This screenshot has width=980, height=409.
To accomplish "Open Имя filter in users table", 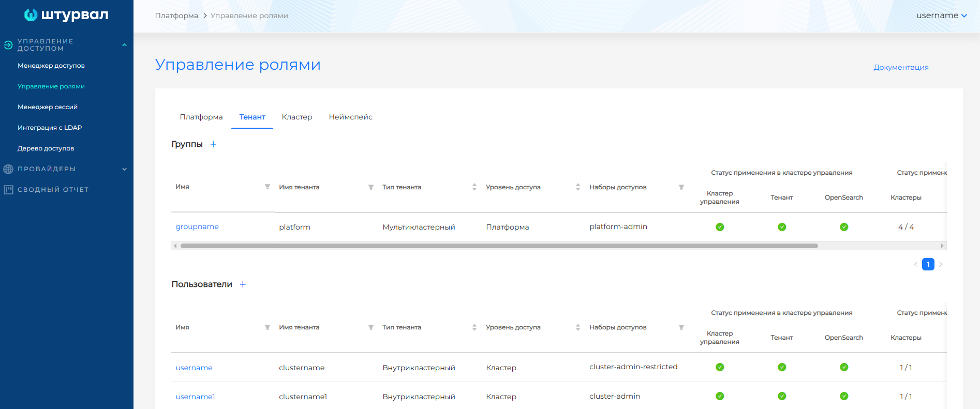I will (268, 327).
